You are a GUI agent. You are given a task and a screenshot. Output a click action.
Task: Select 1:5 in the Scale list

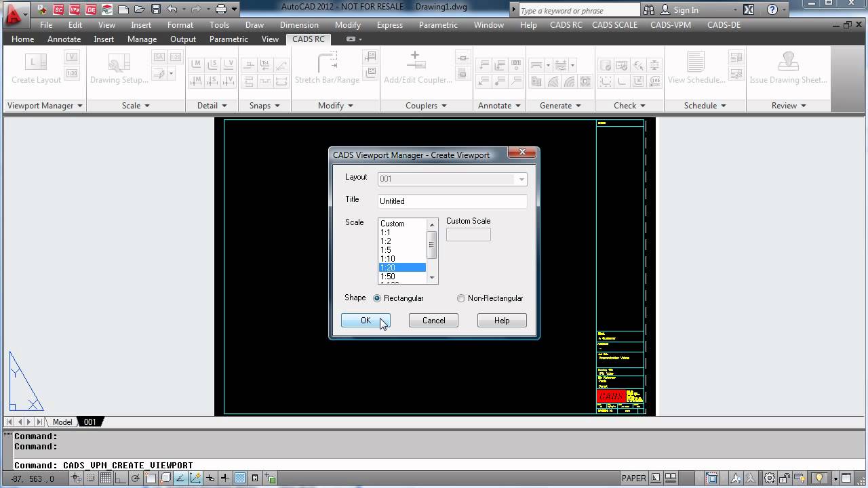coord(402,250)
